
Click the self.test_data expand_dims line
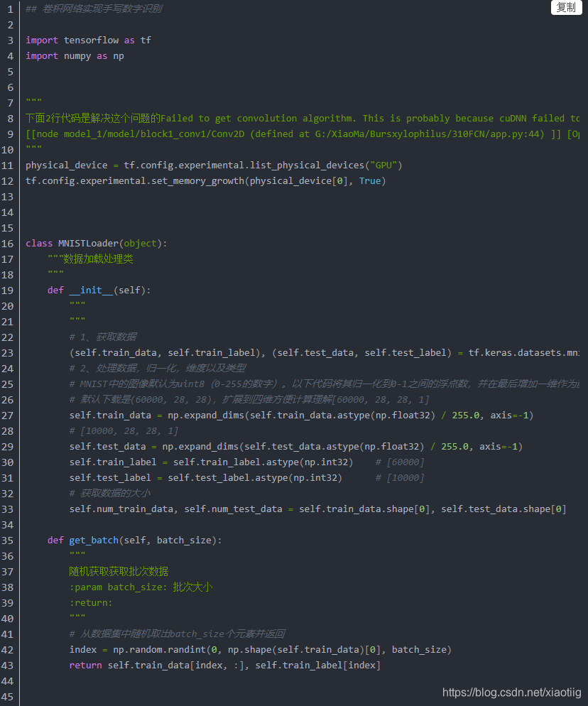pos(296,447)
